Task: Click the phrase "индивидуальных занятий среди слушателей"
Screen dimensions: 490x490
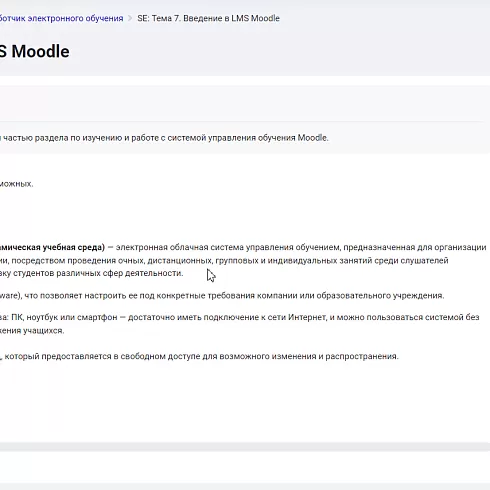Action: (x=358, y=260)
